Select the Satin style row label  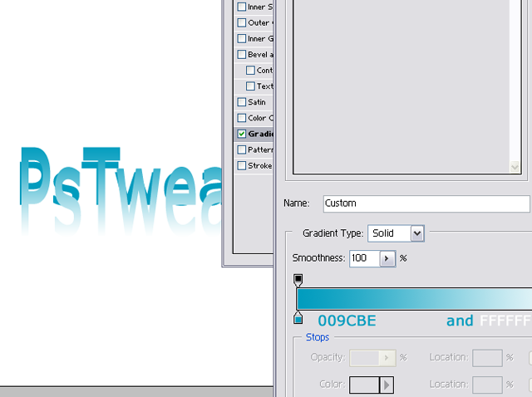point(257,102)
